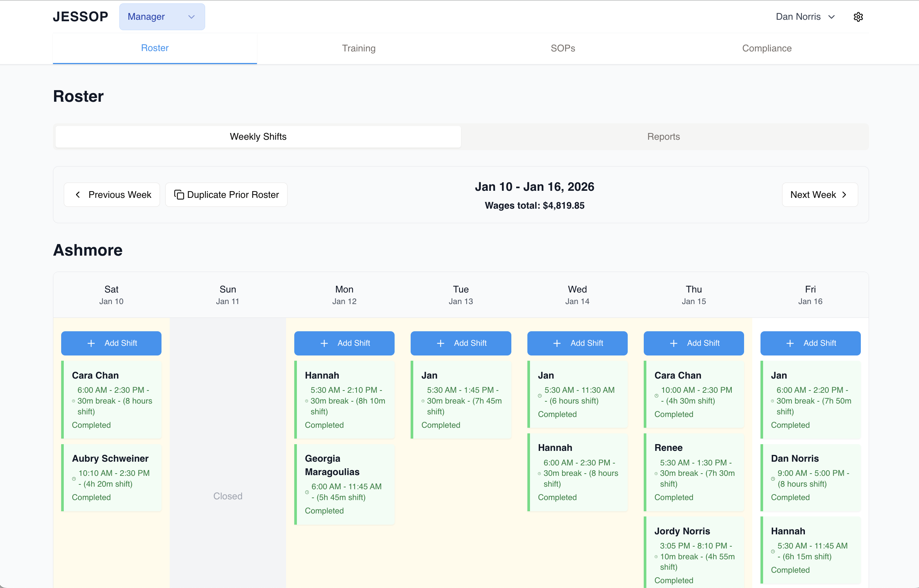Click the plus icon for Saturday Add Shift
This screenshot has height=588, width=919.
tap(91, 343)
